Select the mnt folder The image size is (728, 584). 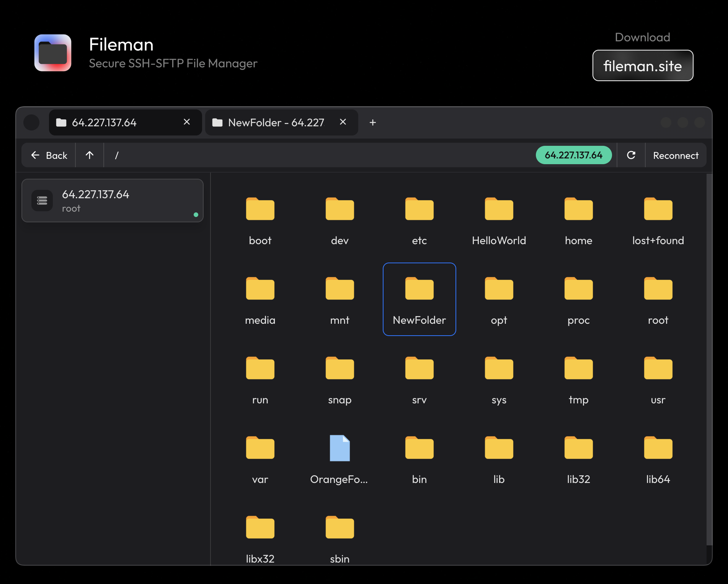tap(340, 299)
